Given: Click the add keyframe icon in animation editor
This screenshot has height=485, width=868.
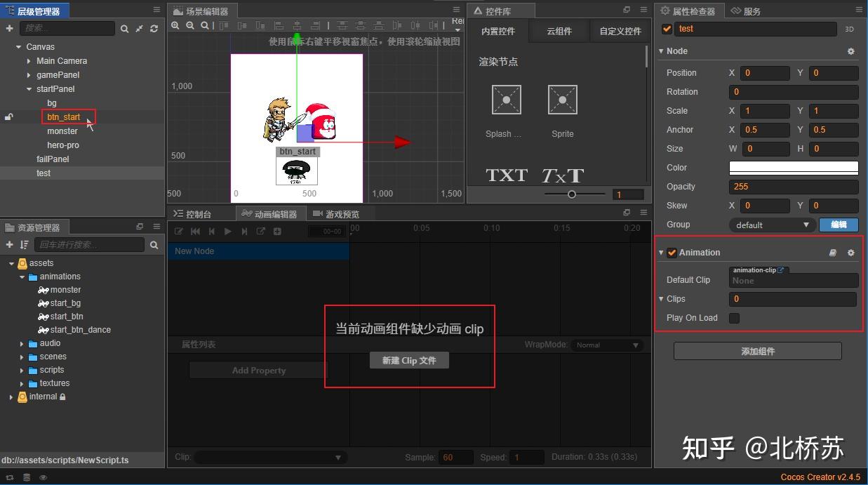Looking at the screenshot, I should tap(277, 231).
